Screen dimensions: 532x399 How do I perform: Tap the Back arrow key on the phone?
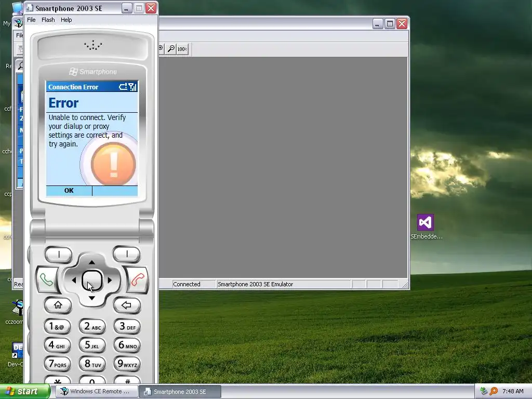pyautogui.click(x=127, y=305)
